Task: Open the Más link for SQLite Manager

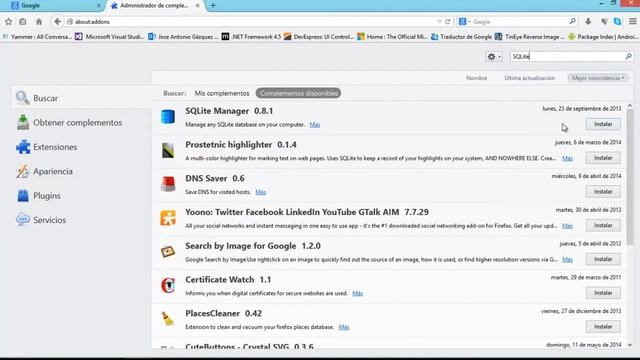Action: point(314,124)
